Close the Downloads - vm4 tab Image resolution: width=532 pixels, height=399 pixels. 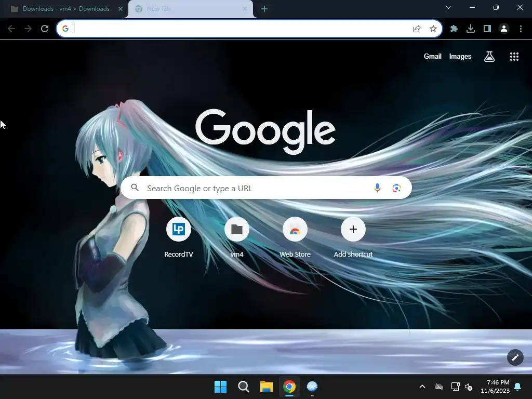pos(120,9)
